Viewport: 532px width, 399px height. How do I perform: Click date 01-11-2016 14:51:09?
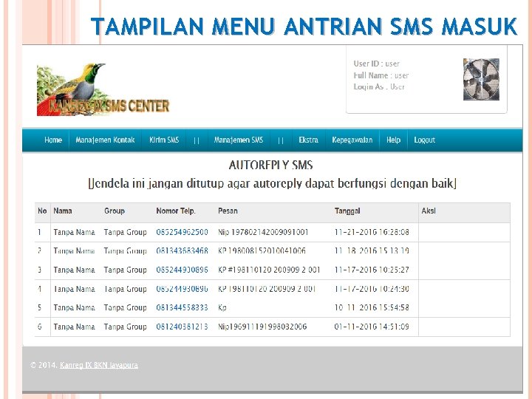click(x=372, y=327)
